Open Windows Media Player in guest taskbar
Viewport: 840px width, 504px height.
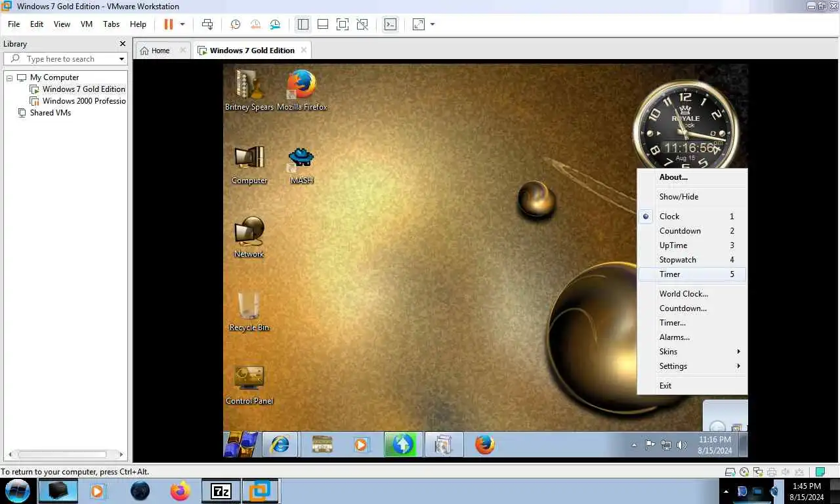tap(360, 444)
